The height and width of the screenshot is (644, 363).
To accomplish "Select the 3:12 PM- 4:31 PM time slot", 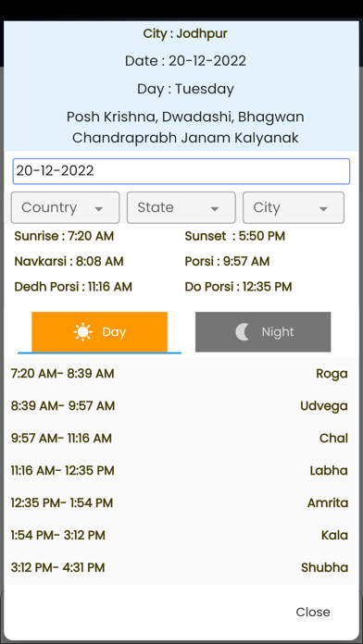I will tap(181, 567).
